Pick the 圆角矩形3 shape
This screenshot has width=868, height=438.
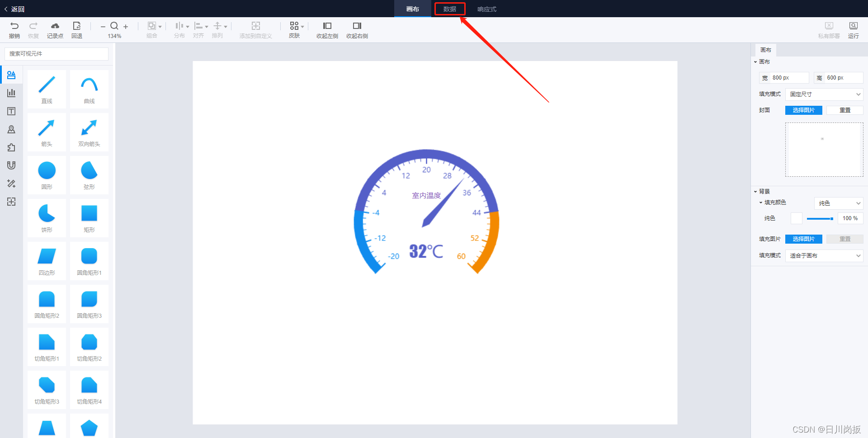click(x=89, y=304)
